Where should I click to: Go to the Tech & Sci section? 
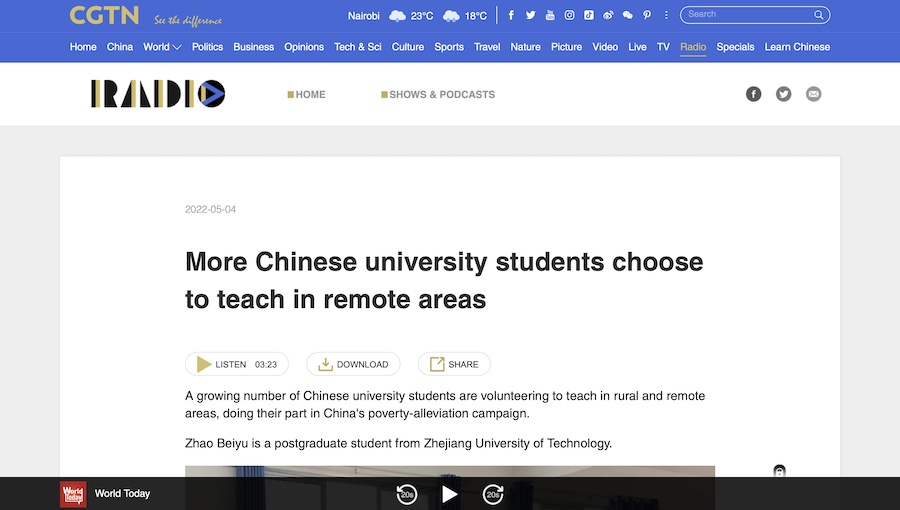357,47
